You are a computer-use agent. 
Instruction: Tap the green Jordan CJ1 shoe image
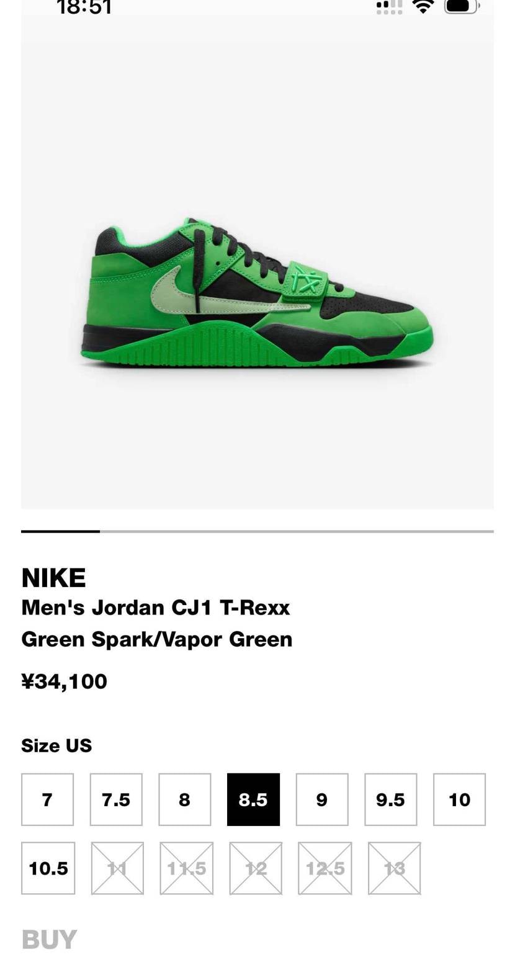[x=257, y=293]
